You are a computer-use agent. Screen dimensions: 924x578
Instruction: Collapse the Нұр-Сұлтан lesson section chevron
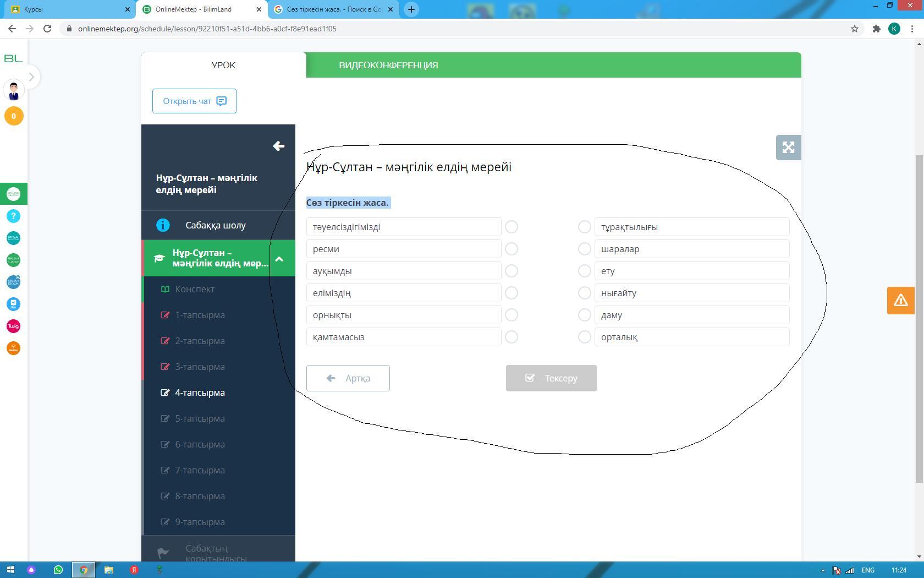pyautogui.click(x=279, y=259)
